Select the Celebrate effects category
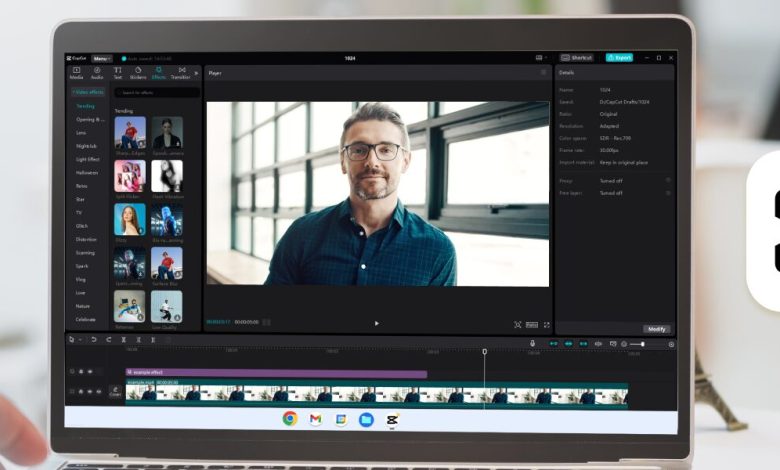Viewport: 780px width, 470px height. pos(85,319)
